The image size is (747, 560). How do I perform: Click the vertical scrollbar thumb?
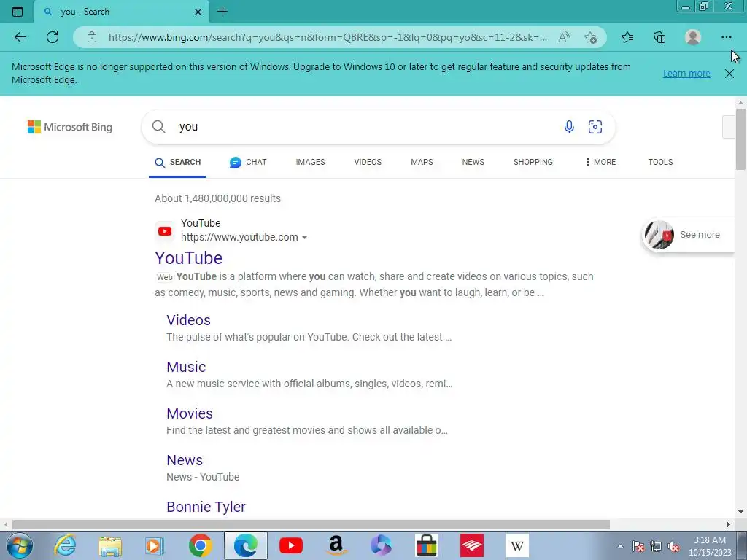(740, 139)
